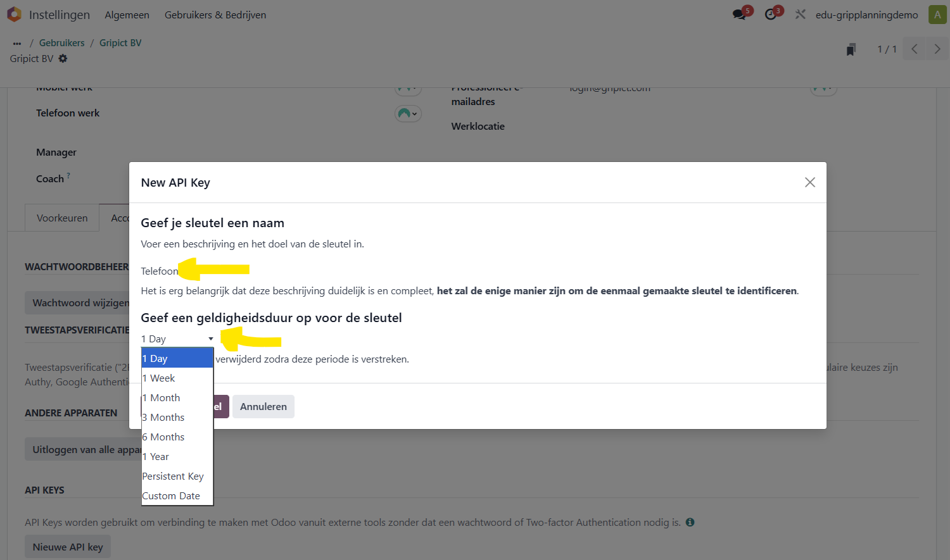Open the user avatar menu
Screen dimensions: 950x560
(937, 15)
